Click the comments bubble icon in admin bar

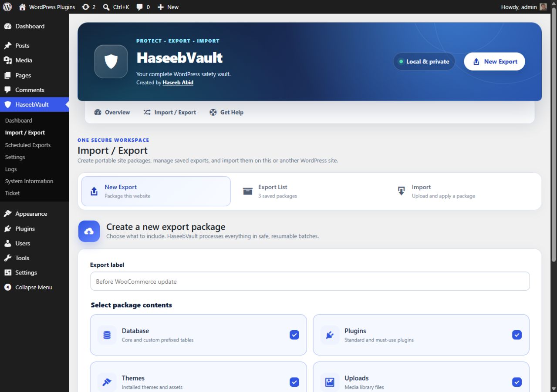[140, 7]
